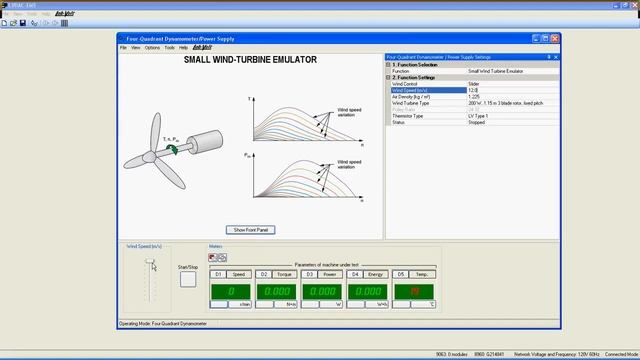Click the Lab-Volt logo in LVDAC menu bar
Viewport: 640px width, 360px height.
click(64, 14)
